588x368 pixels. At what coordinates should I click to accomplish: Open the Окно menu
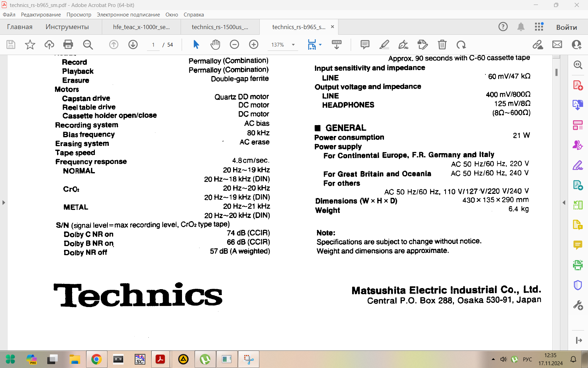coord(172,15)
